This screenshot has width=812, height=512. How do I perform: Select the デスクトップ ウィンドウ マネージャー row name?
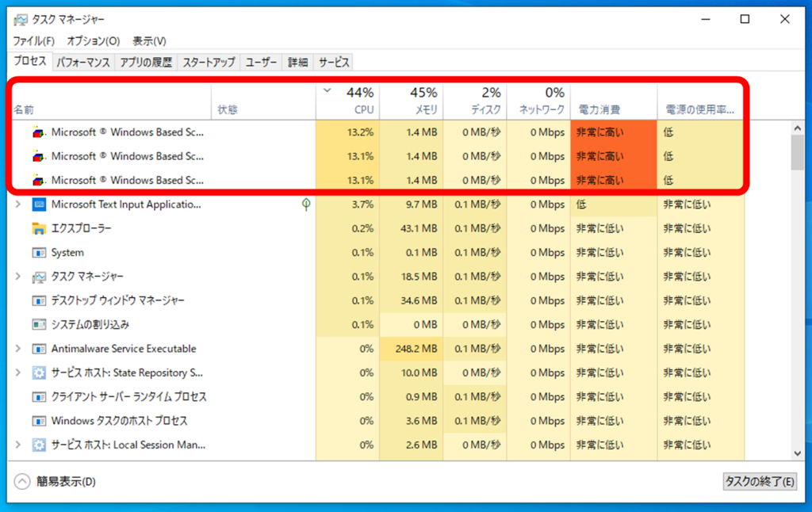pyautogui.click(x=117, y=301)
